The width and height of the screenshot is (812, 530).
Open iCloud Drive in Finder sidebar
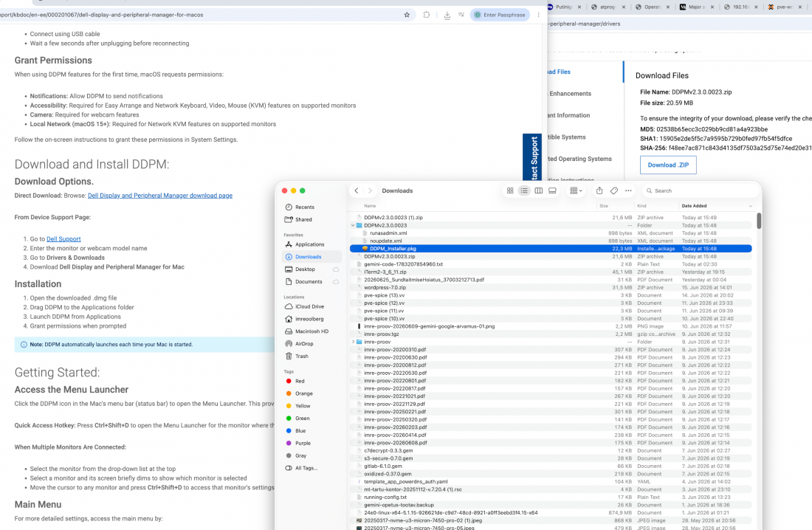pyautogui.click(x=310, y=306)
